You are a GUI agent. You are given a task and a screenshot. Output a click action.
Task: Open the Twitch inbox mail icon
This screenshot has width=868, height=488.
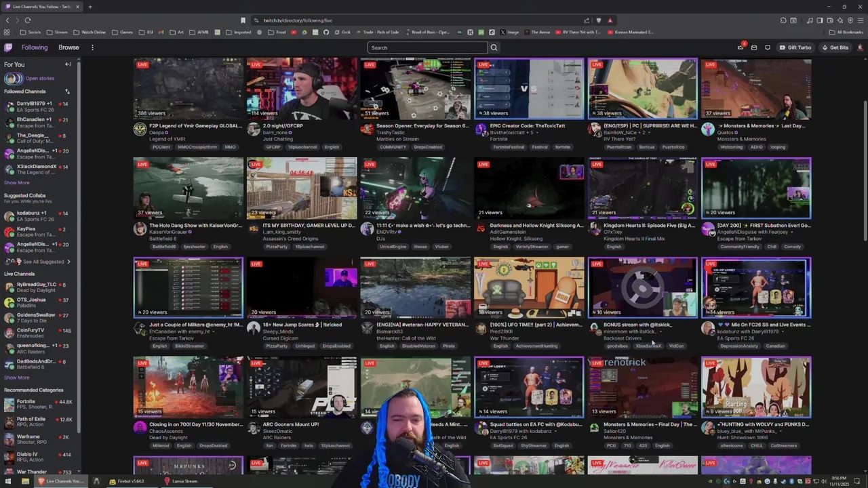(754, 47)
